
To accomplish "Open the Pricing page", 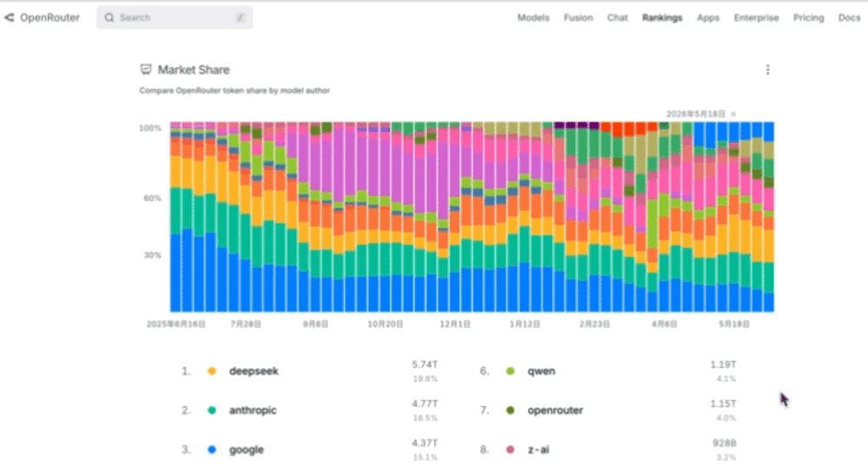I will (808, 17).
